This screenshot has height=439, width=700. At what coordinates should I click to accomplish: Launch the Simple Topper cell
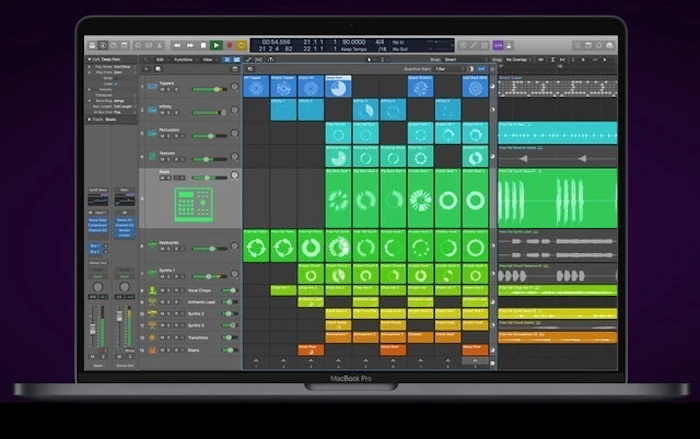point(283,86)
